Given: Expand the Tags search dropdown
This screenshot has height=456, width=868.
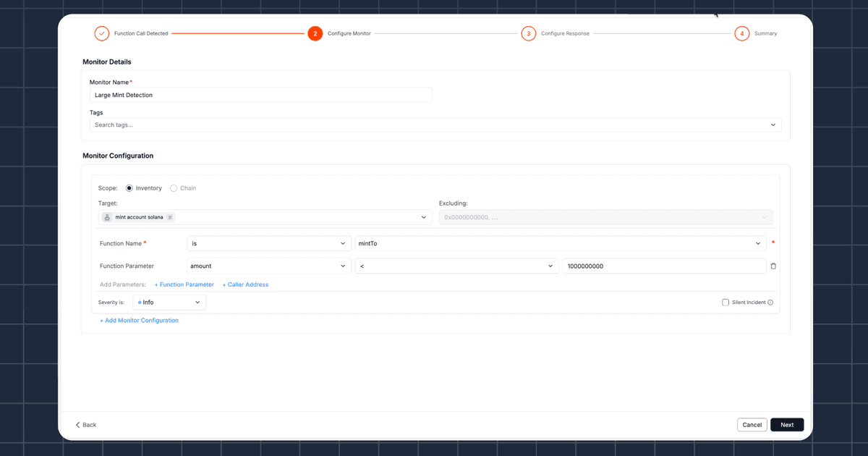Looking at the screenshot, I should point(774,124).
